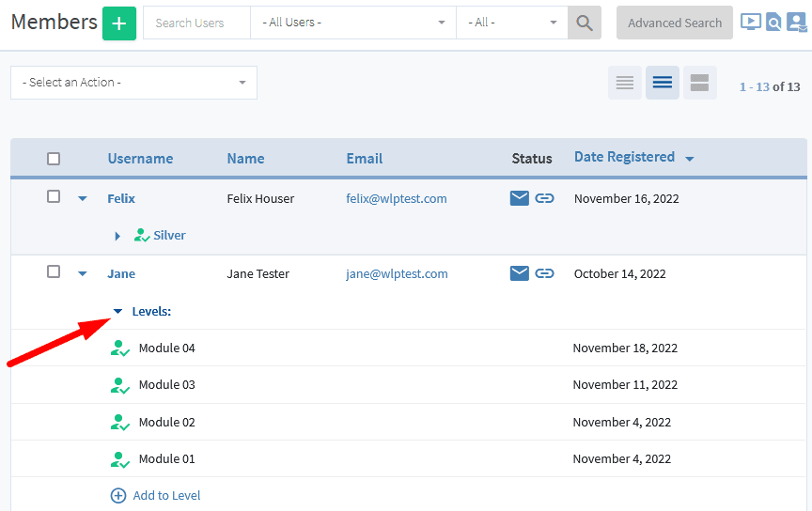Click Jane's envelope status icon
812x511 pixels.
click(520, 273)
